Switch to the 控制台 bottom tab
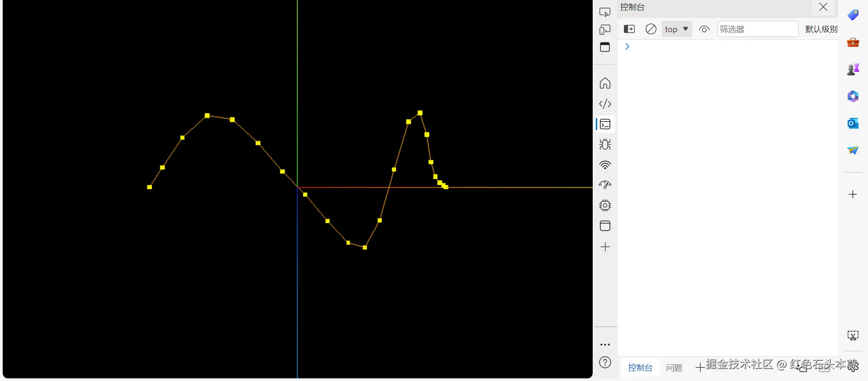 coord(640,368)
